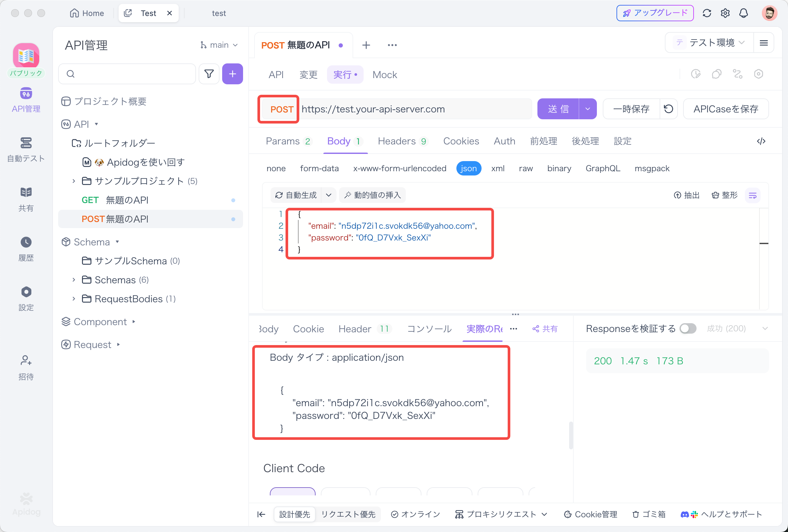
Task: Toggle the Responseを検証する switch
Action: click(x=688, y=328)
